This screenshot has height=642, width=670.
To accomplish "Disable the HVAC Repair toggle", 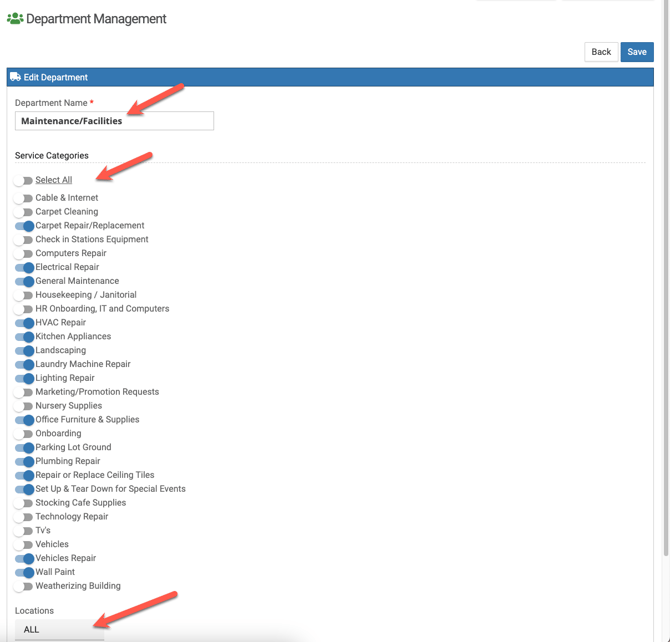I will [x=24, y=323].
